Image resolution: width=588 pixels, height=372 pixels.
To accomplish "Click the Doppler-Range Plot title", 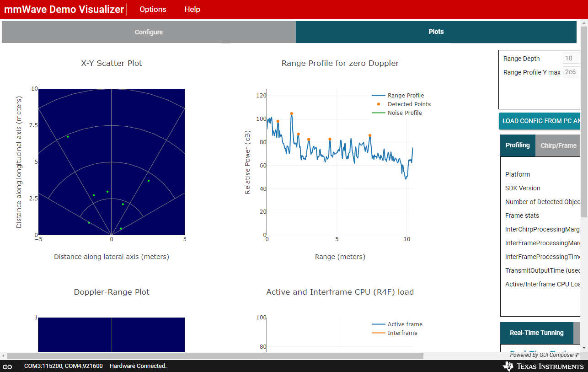I will [112, 292].
